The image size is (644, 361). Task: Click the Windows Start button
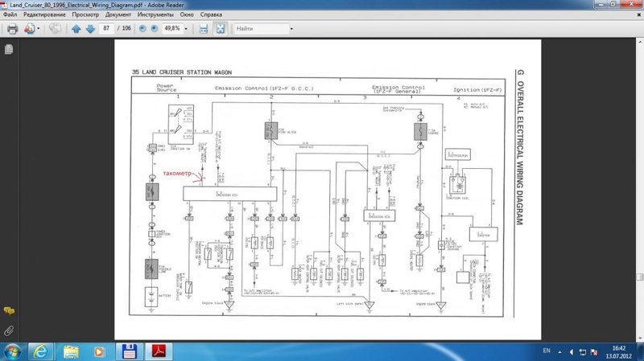click(x=12, y=351)
